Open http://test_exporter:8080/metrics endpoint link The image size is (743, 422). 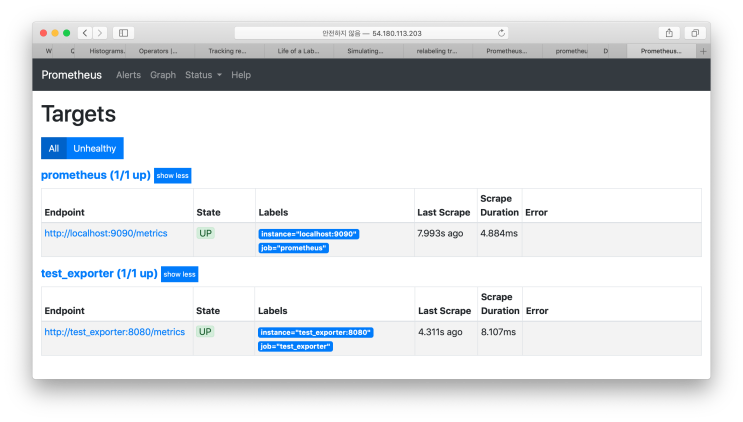[x=115, y=332]
